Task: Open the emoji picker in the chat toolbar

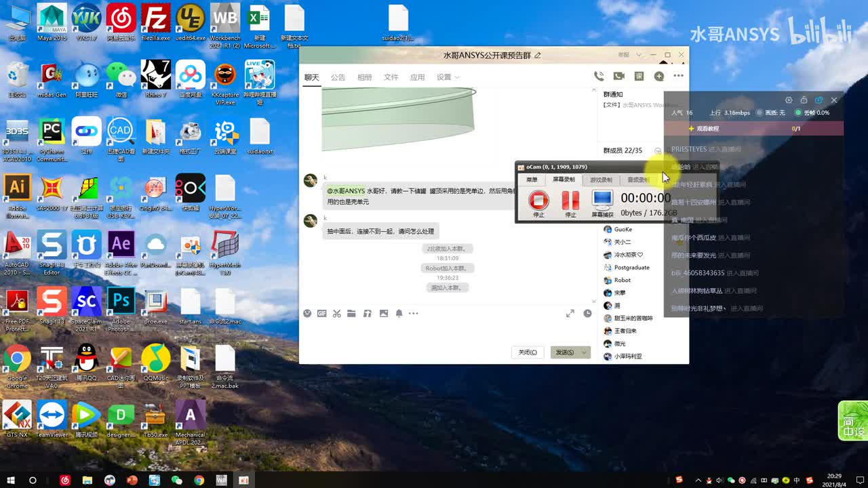Action: click(x=307, y=313)
